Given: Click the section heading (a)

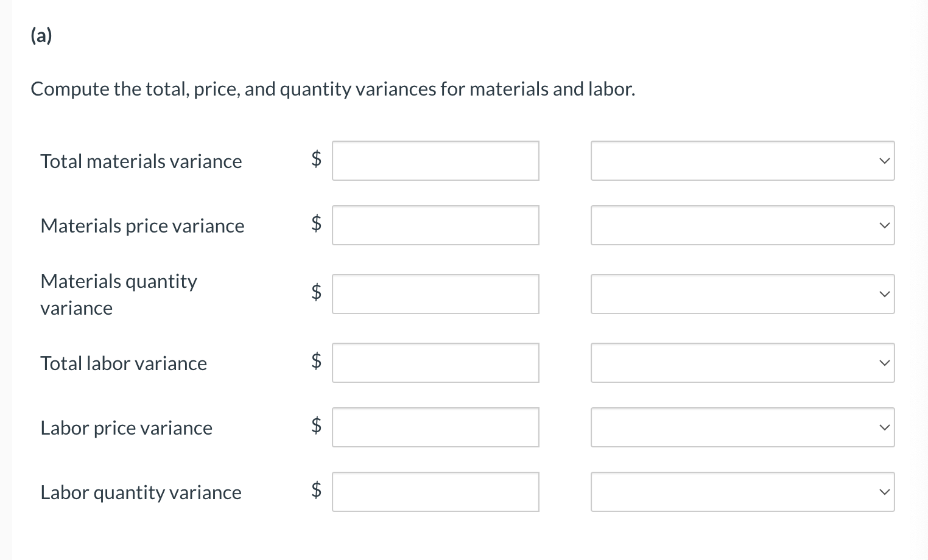Looking at the screenshot, I should point(40,35).
